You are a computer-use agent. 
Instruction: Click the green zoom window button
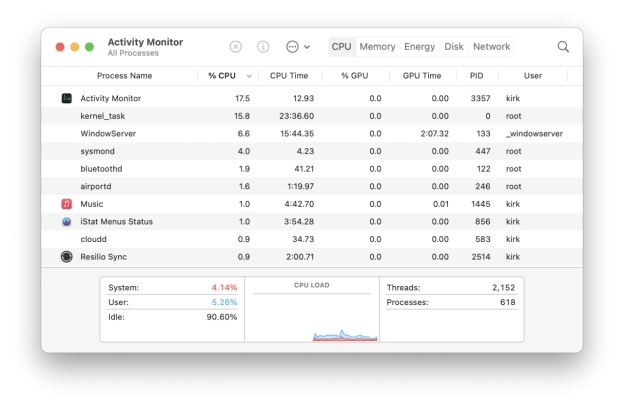pos(89,47)
